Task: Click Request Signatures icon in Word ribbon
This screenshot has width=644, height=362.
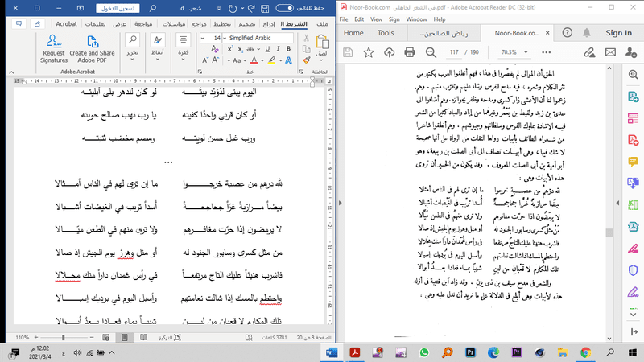Action: 54,42
